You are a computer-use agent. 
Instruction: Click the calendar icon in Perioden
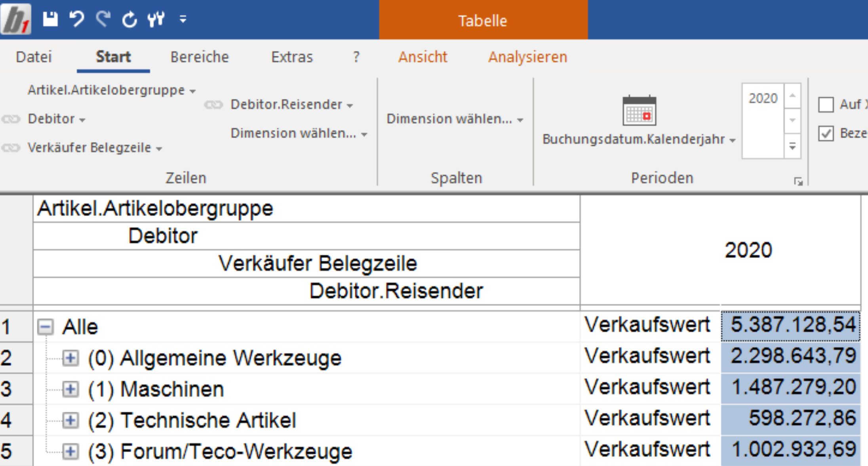(x=639, y=110)
